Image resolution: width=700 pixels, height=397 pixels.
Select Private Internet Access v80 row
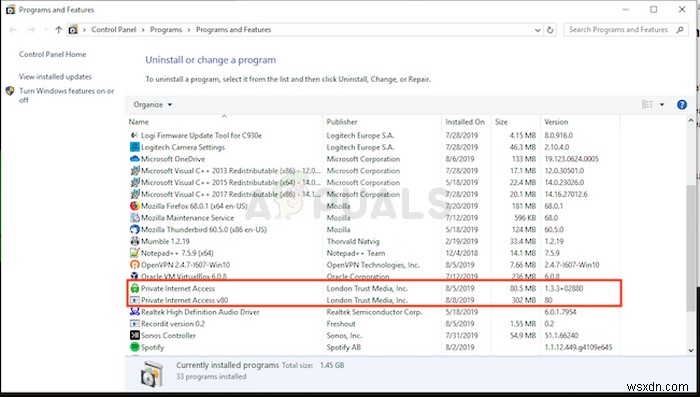374,300
